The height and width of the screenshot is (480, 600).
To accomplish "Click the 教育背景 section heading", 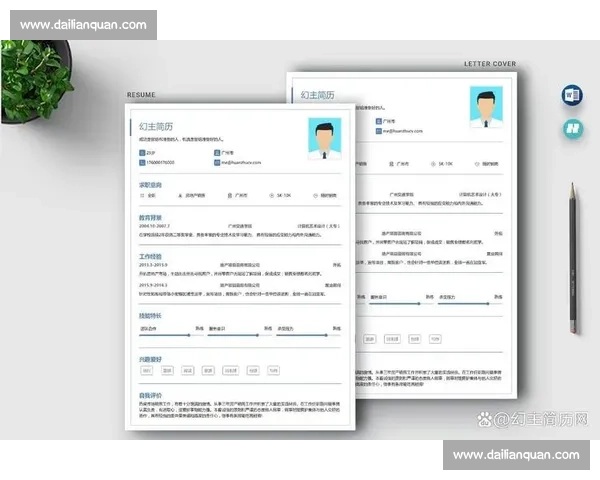I will (150, 217).
